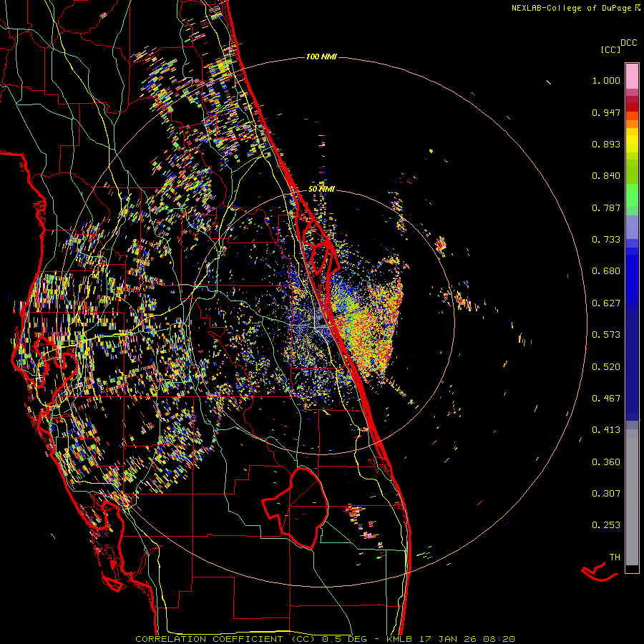The image size is (644, 644).
Task: Click the 50 NMI range ring label
Action: pyautogui.click(x=322, y=188)
